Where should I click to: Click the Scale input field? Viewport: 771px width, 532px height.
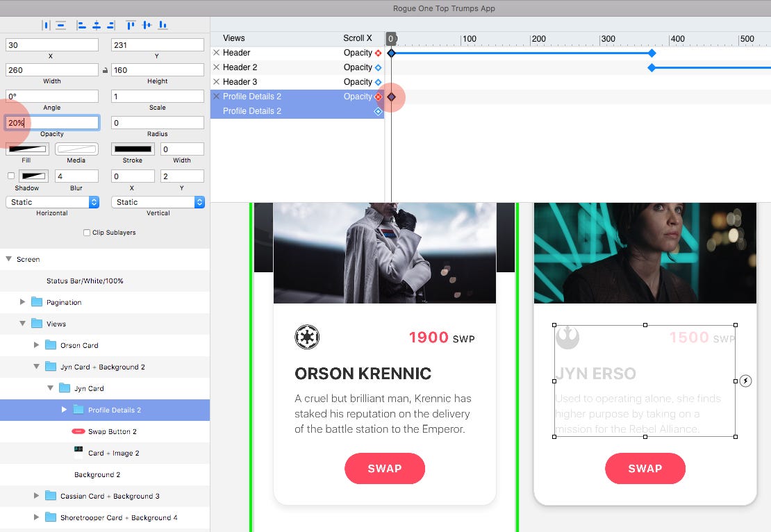pos(158,97)
